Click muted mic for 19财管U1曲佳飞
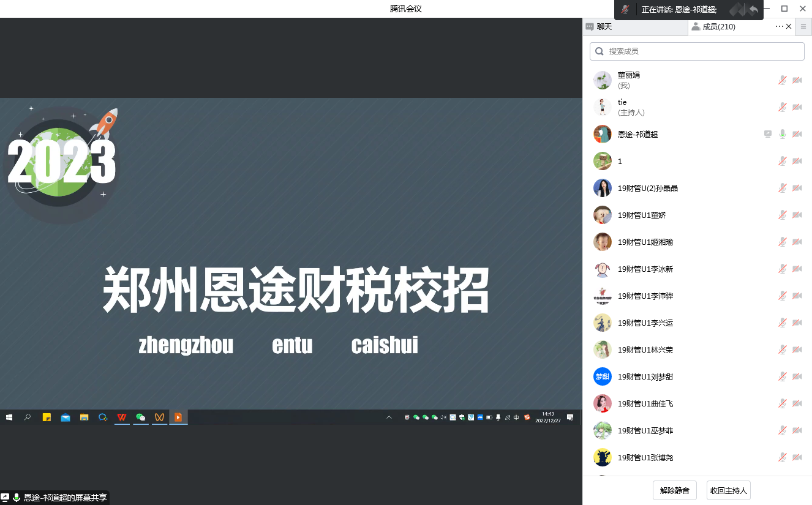This screenshot has width=812, height=505. [782, 403]
